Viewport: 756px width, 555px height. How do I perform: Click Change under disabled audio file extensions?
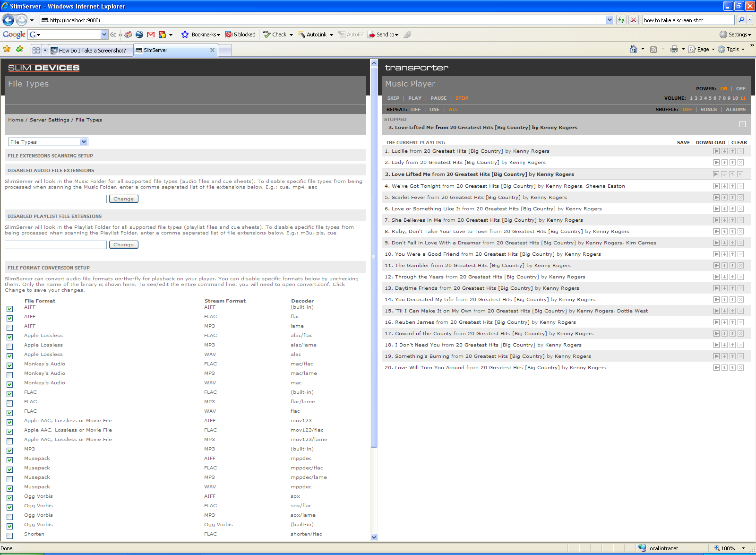click(123, 199)
